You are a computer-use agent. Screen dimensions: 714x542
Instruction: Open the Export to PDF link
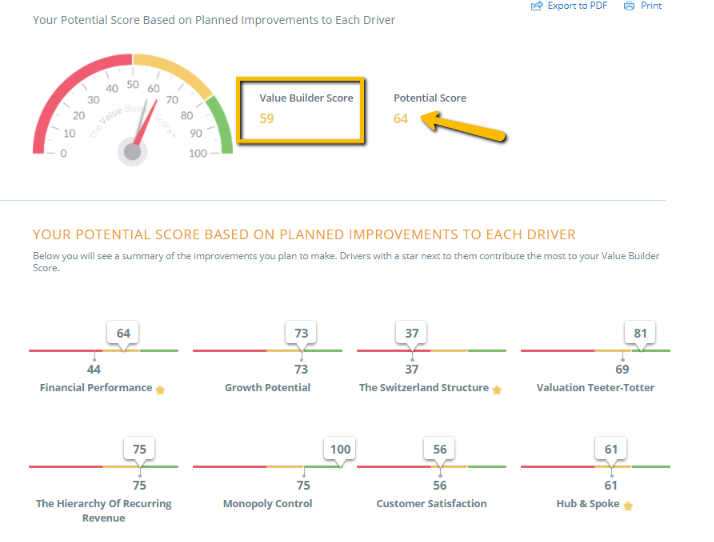[x=577, y=6]
